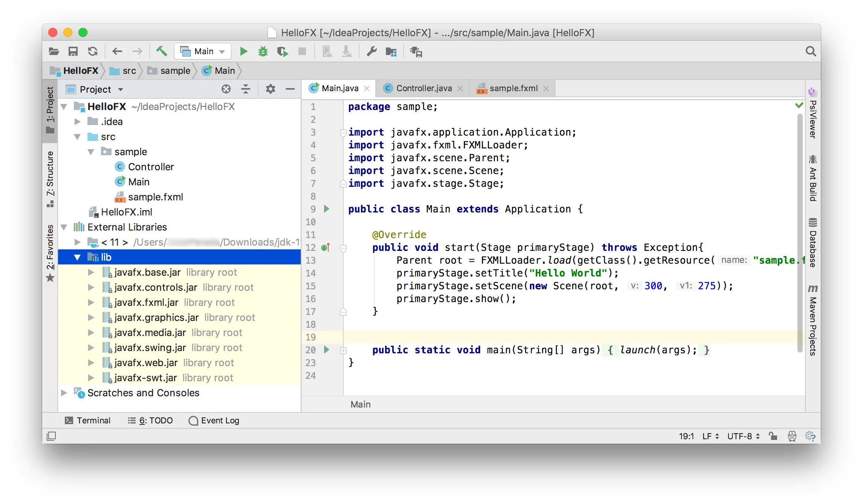Image resolution: width=863 pixels, height=504 pixels.
Task: Switch to Controller.java editor tab
Action: coord(423,88)
